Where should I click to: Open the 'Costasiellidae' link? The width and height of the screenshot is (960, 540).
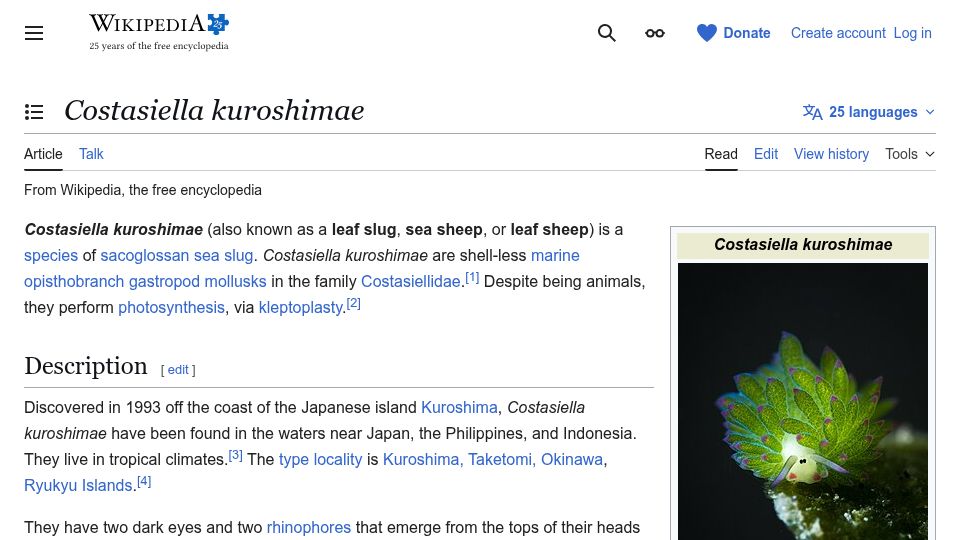point(410,282)
